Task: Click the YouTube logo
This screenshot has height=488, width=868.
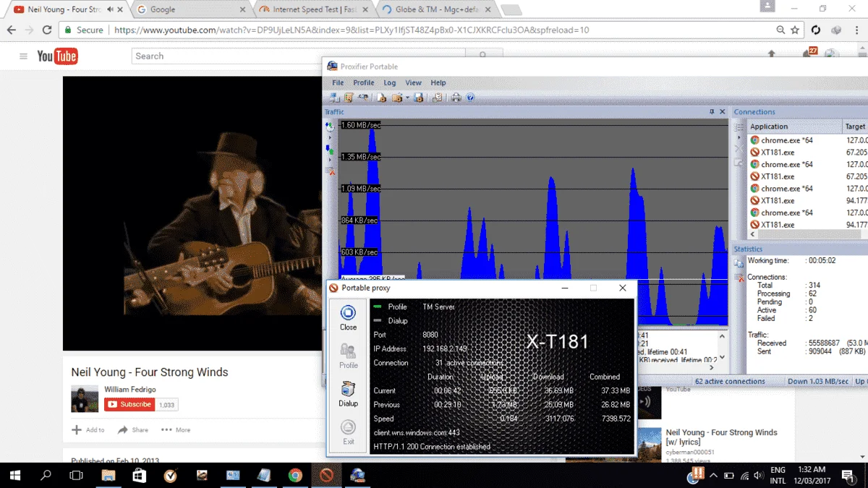Action: (x=57, y=56)
